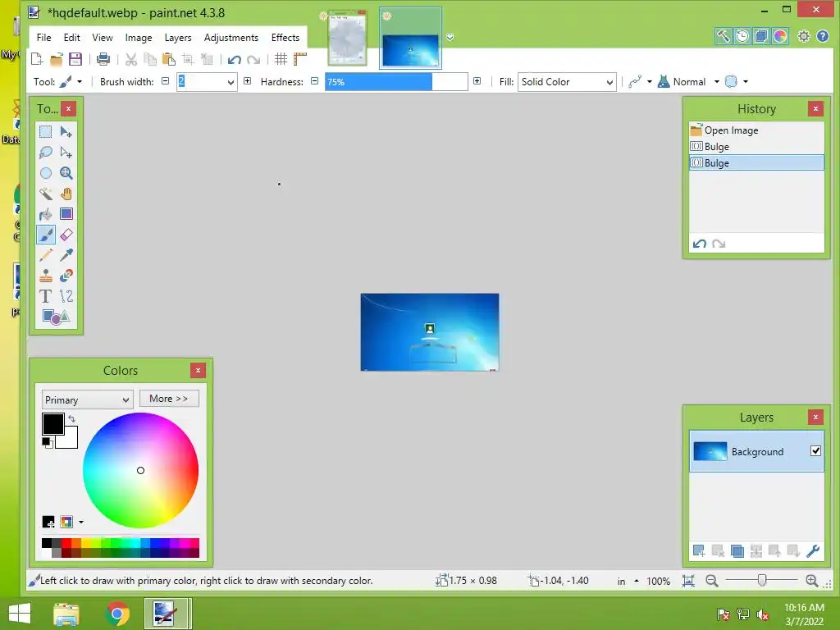This screenshot has height=630, width=840.
Task: Select the Ellipse Select tool
Action: coord(46,173)
